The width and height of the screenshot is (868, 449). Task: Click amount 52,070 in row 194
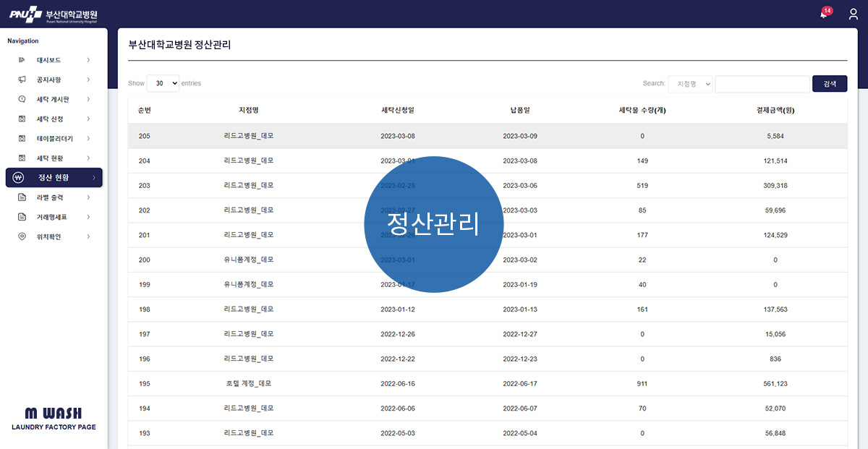(775, 408)
